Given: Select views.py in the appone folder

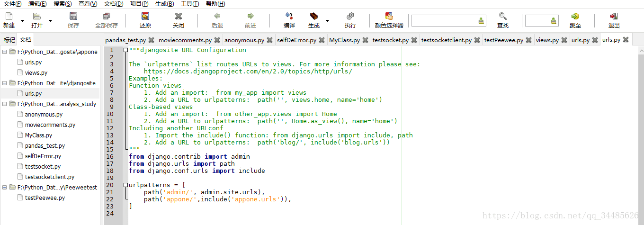Looking at the screenshot, I should (x=36, y=73).
